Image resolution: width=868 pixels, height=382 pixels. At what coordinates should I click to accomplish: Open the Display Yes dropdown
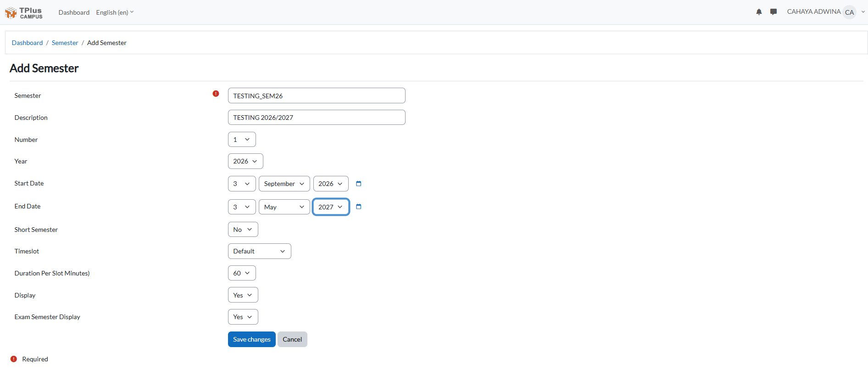pos(243,295)
